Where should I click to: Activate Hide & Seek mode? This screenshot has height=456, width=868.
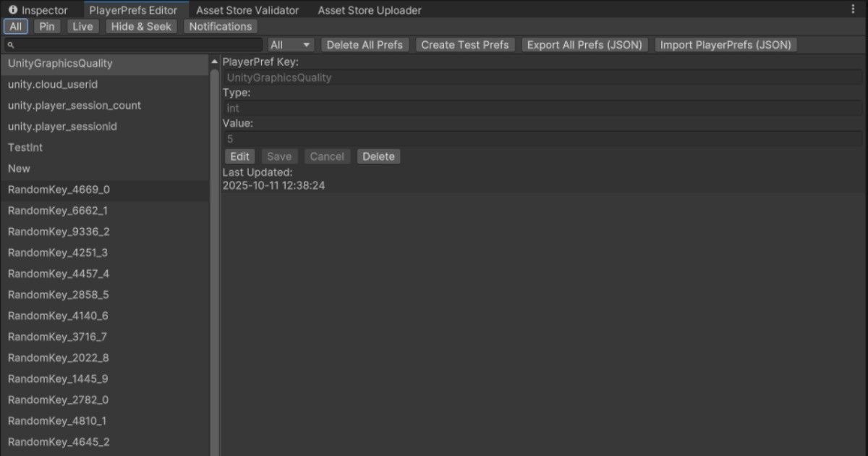click(140, 26)
